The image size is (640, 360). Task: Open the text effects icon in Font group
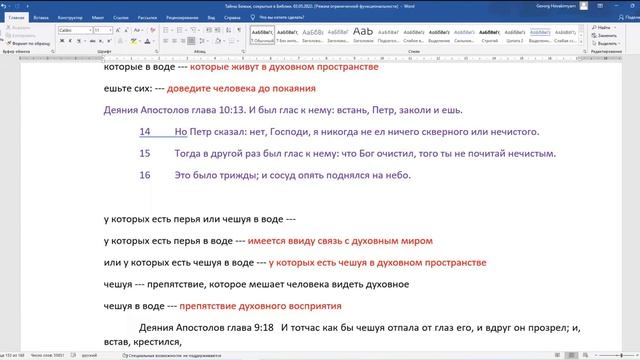point(120,41)
